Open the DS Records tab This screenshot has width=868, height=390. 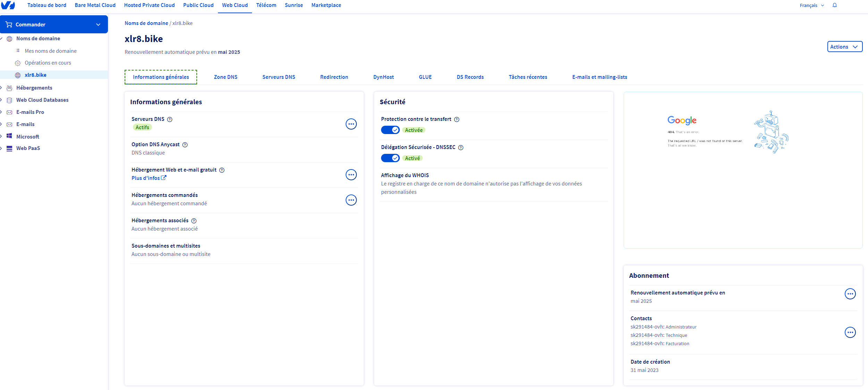pos(470,77)
